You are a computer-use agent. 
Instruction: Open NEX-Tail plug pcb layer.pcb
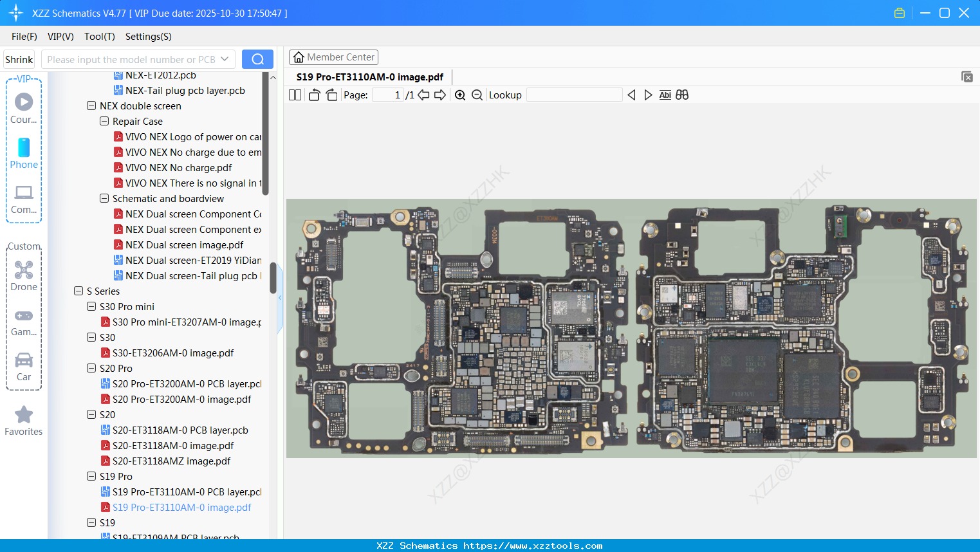tap(179, 91)
